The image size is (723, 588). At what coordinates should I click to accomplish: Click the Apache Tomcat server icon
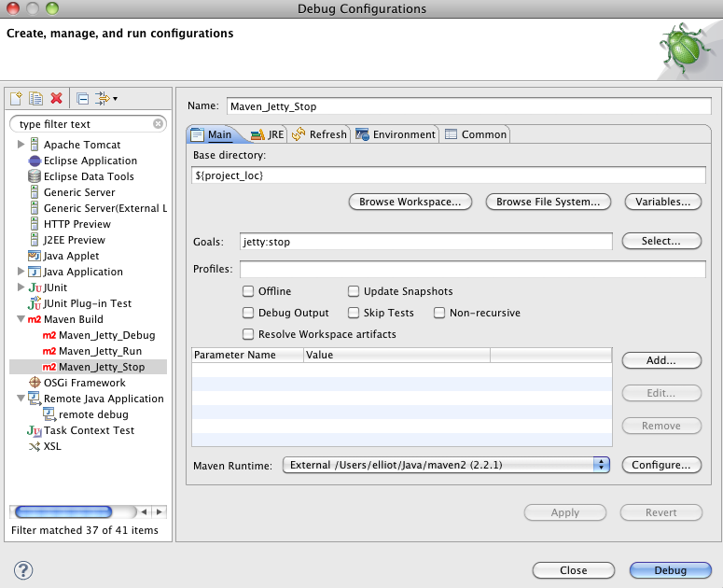pyautogui.click(x=35, y=145)
